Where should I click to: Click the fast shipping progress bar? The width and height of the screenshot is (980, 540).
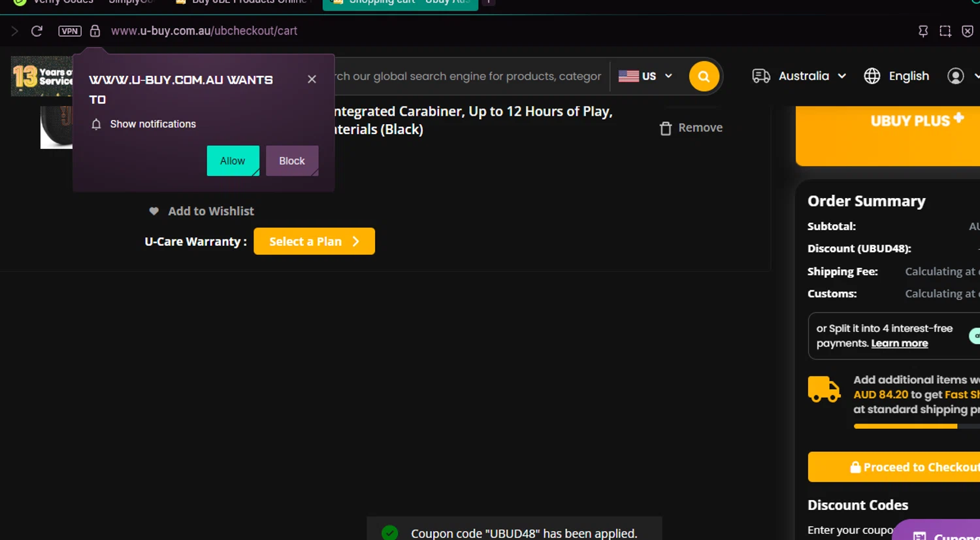917,426
